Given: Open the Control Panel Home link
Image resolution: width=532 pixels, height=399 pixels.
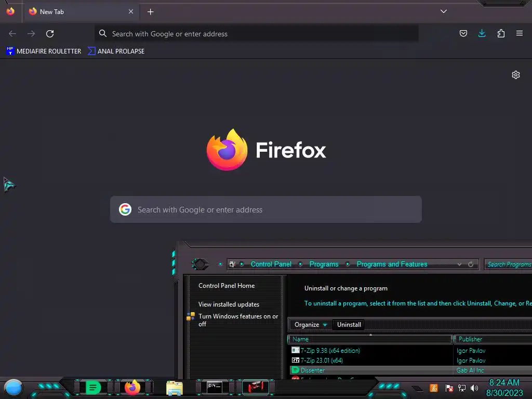Looking at the screenshot, I should click(227, 286).
